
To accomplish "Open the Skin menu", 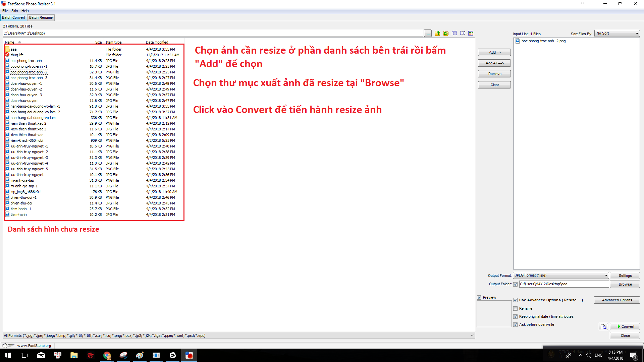I will point(15,11).
